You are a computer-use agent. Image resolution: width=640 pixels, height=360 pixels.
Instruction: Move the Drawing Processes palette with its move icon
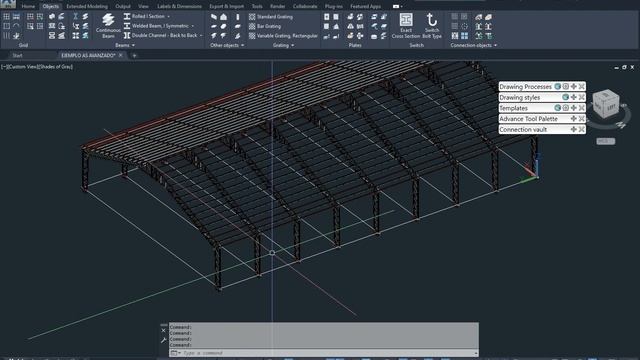(x=573, y=87)
